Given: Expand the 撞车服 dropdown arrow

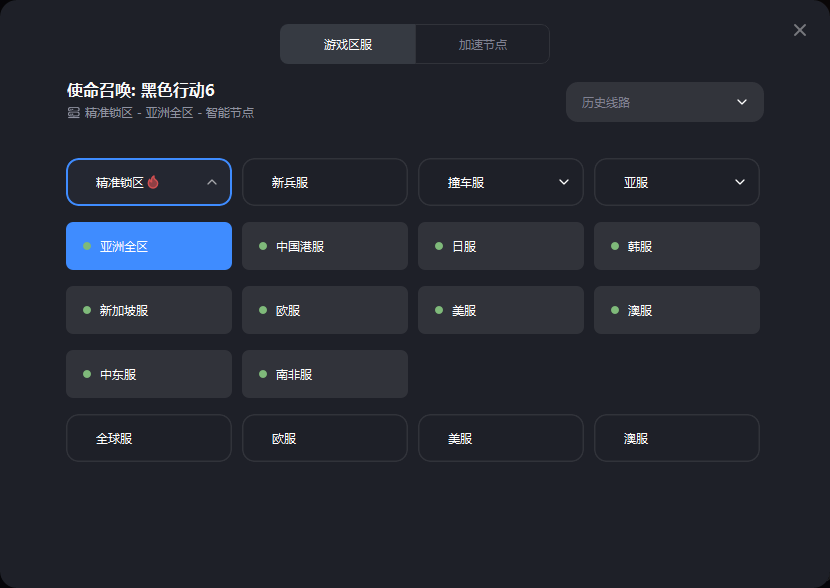Looking at the screenshot, I should click(x=564, y=182).
